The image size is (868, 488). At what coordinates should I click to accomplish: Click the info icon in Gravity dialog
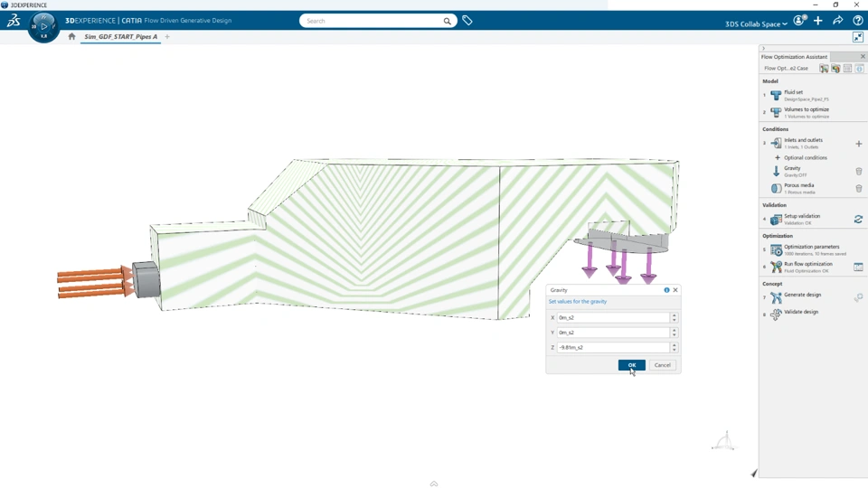[x=666, y=290]
